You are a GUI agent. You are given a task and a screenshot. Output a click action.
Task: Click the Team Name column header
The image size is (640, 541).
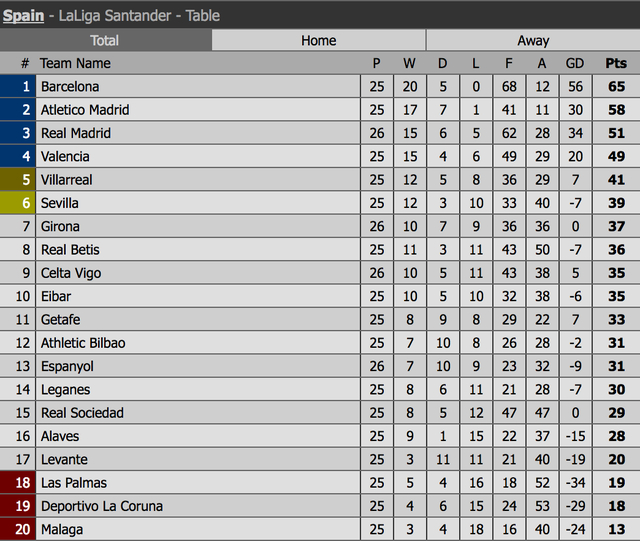(x=75, y=63)
